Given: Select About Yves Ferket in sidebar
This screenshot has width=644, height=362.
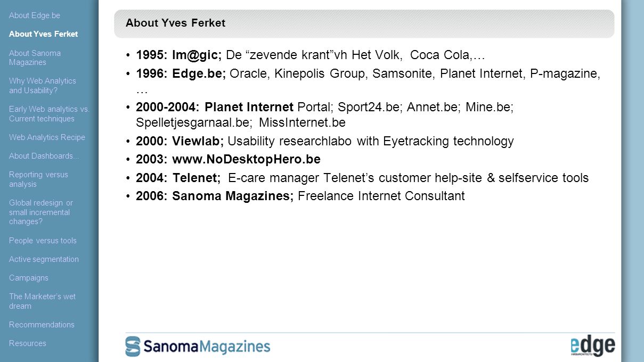Looking at the screenshot, I should point(43,34).
